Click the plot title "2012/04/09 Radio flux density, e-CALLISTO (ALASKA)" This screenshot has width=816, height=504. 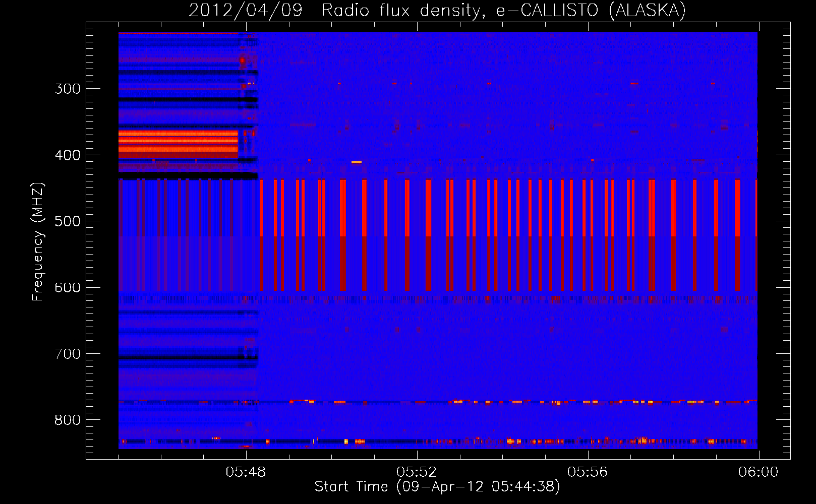tap(437, 10)
